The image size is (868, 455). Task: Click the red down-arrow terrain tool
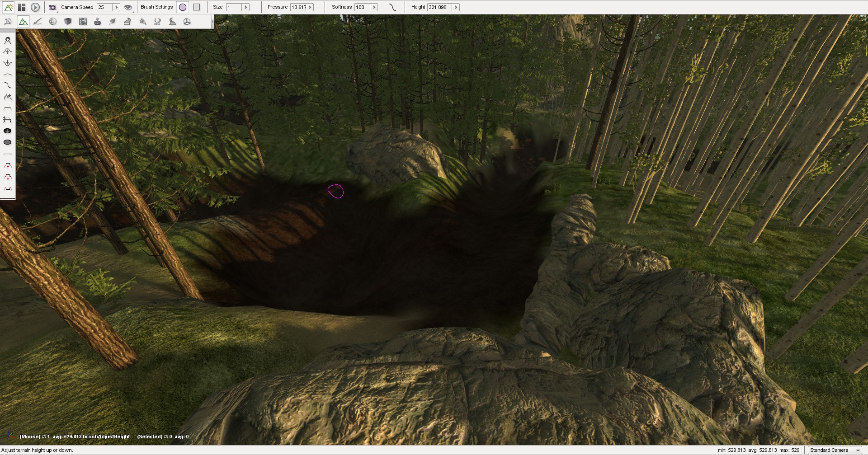pyautogui.click(x=8, y=178)
